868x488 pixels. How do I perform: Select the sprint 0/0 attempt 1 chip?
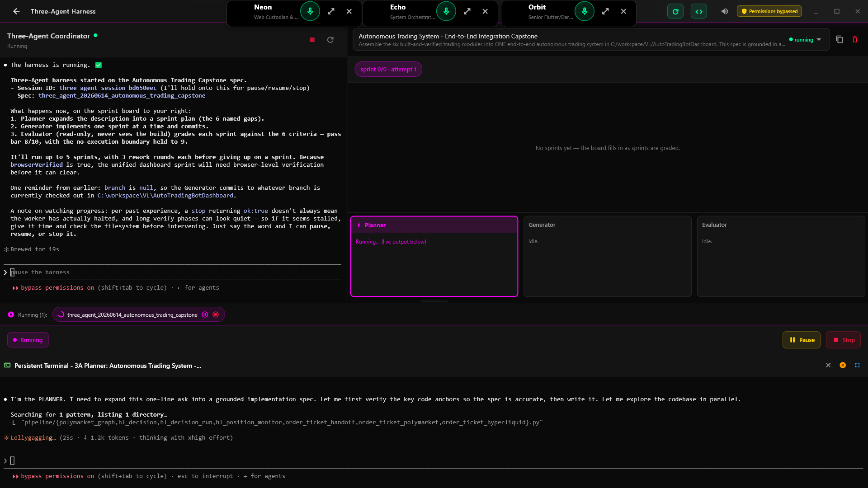click(x=388, y=69)
